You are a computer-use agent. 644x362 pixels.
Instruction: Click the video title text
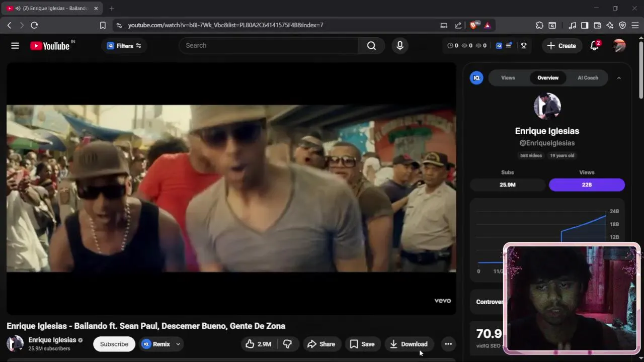(146, 326)
